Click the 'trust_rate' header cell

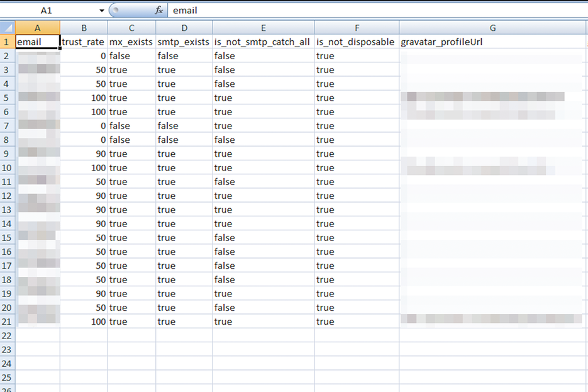(x=84, y=42)
